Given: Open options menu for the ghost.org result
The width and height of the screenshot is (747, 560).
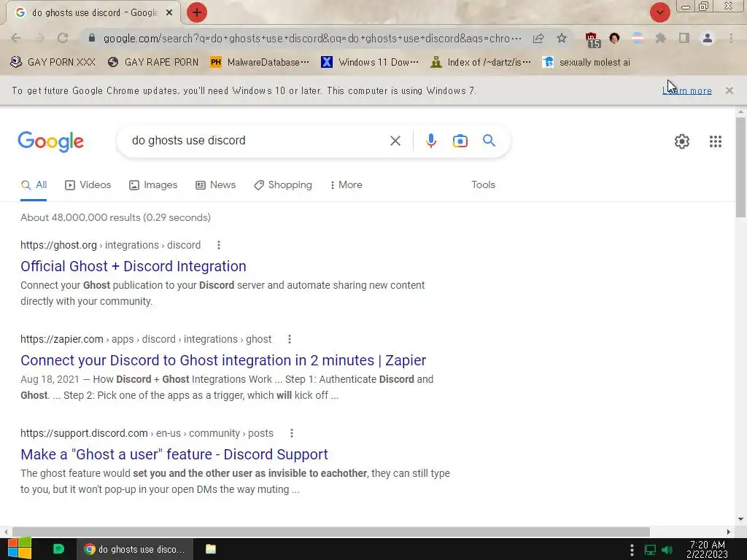Looking at the screenshot, I should tap(219, 245).
